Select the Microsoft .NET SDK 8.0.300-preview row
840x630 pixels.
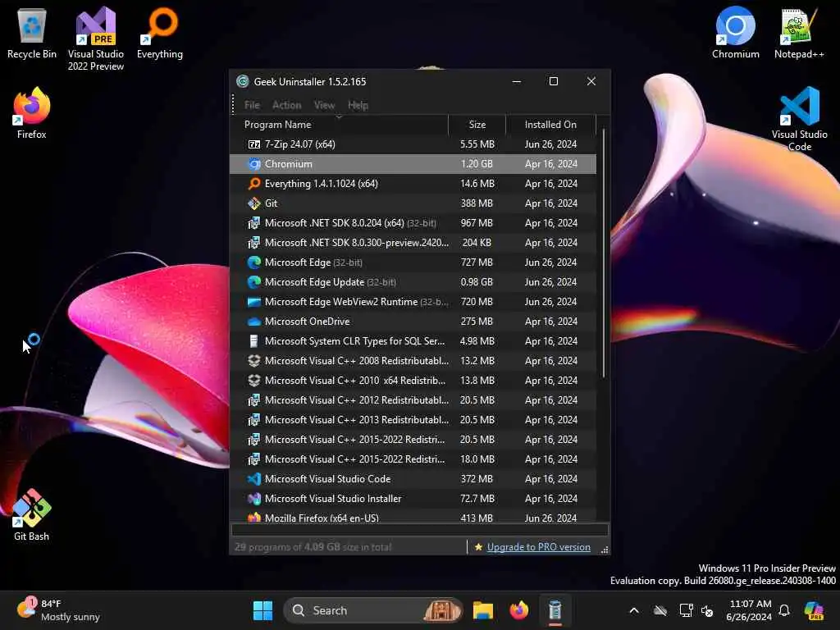pyautogui.click(x=413, y=243)
